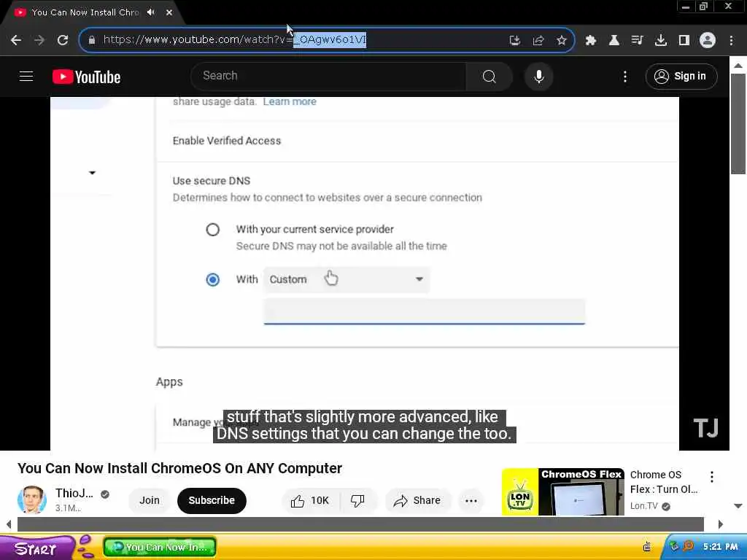Start voice search with the microphone
Image resolution: width=747 pixels, height=560 pixels.
point(539,76)
